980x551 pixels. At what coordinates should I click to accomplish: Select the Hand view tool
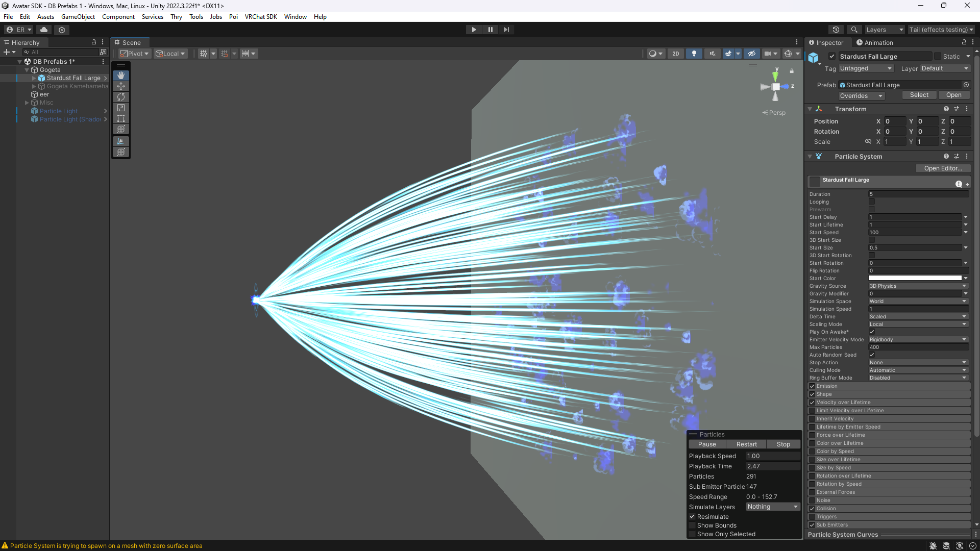(x=121, y=76)
